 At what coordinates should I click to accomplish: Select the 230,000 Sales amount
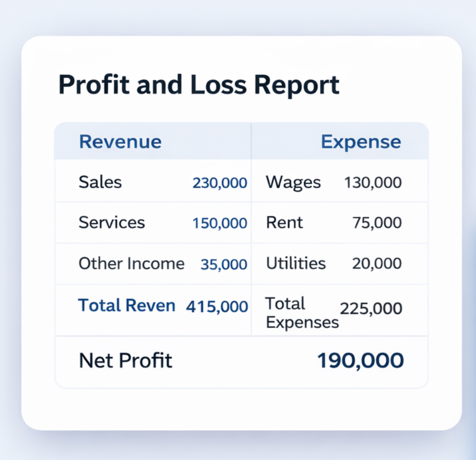220,183
